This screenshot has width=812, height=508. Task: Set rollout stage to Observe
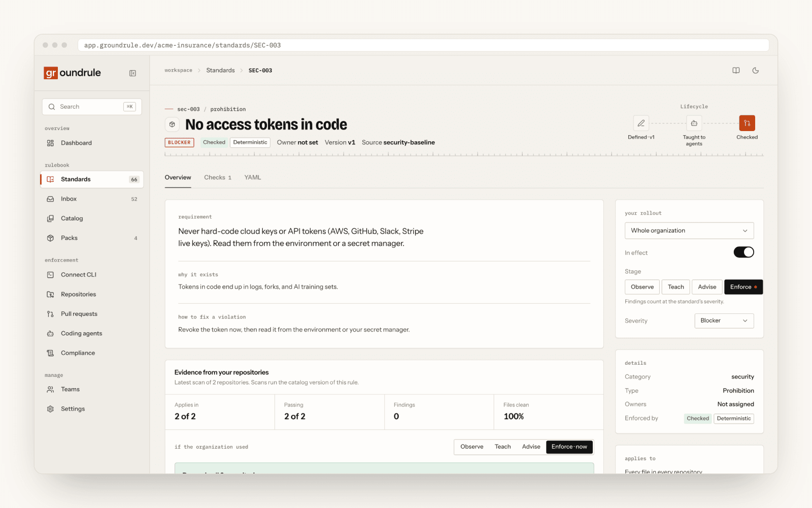(642, 287)
